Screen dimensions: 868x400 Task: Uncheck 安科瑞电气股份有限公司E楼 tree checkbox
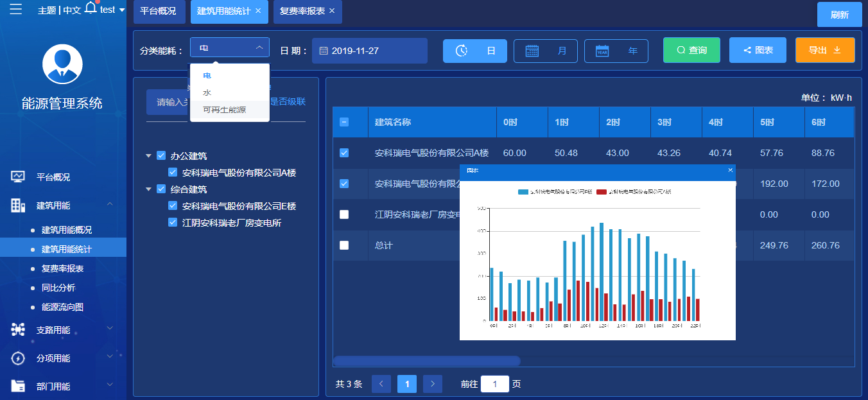click(173, 205)
